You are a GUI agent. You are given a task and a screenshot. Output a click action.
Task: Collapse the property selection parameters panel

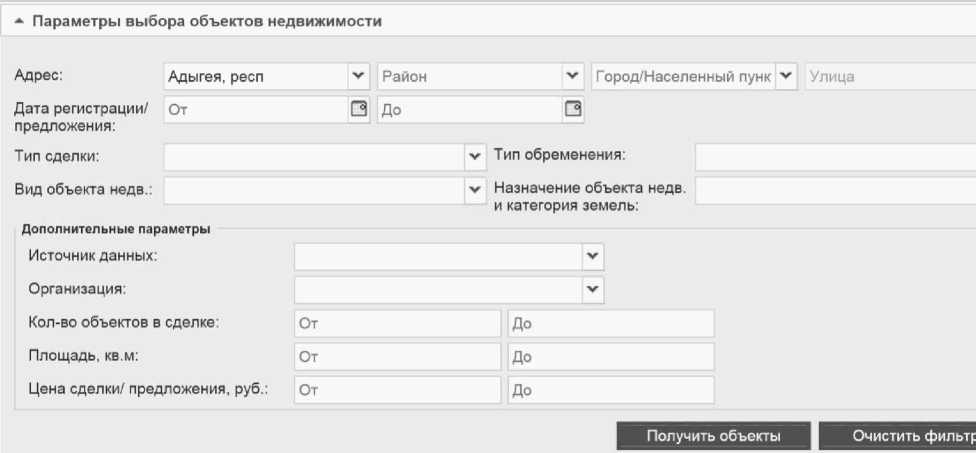tap(19, 20)
